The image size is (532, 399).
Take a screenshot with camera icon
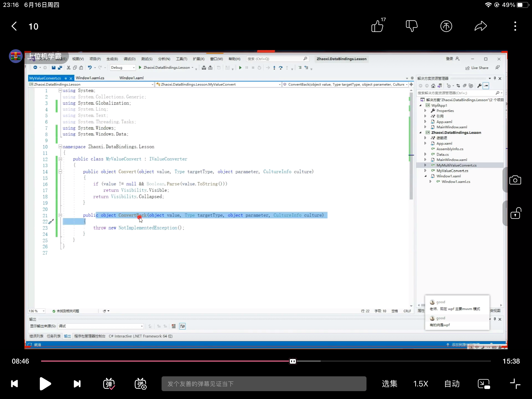(515, 180)
